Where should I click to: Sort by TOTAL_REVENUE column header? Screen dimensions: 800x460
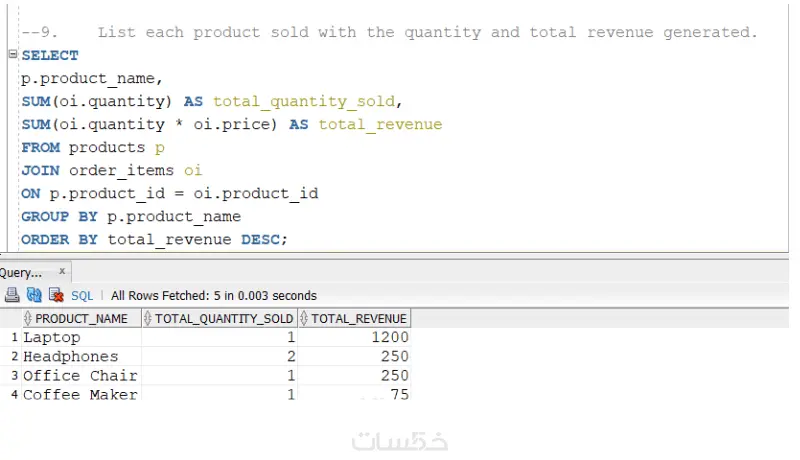pyautogui.click(x=354, y=319)
